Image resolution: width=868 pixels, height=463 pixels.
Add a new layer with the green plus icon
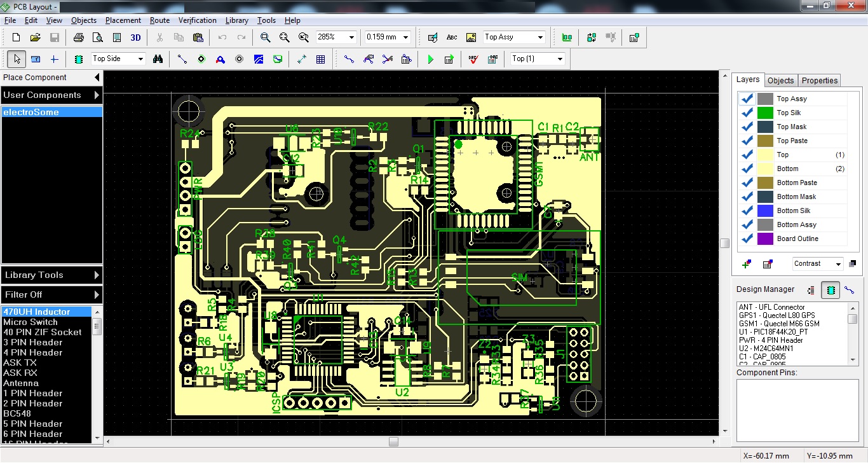745,263
